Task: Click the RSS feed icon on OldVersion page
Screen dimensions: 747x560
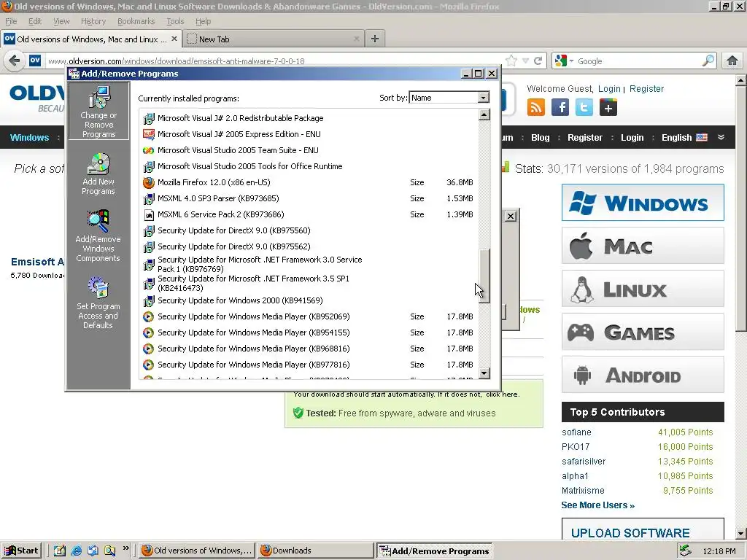Action: [x=536, y=107]
